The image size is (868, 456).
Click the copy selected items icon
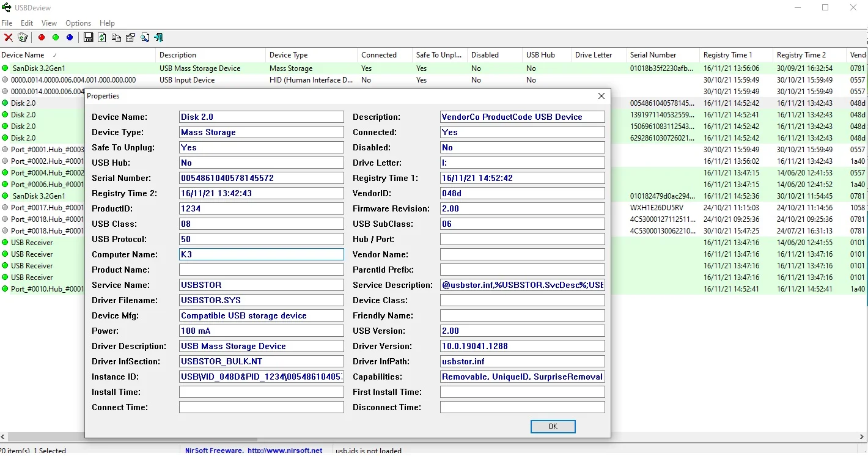(x=116, y=38)
